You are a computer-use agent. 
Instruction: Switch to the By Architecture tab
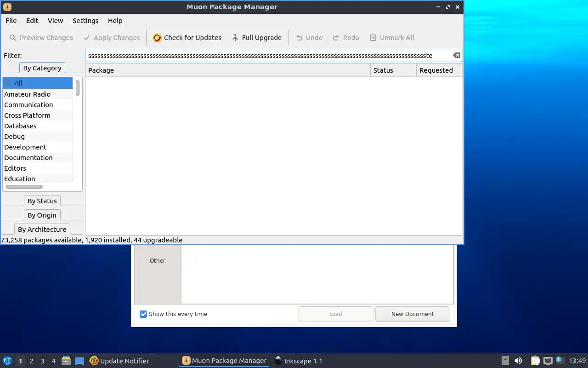point(42,230)
